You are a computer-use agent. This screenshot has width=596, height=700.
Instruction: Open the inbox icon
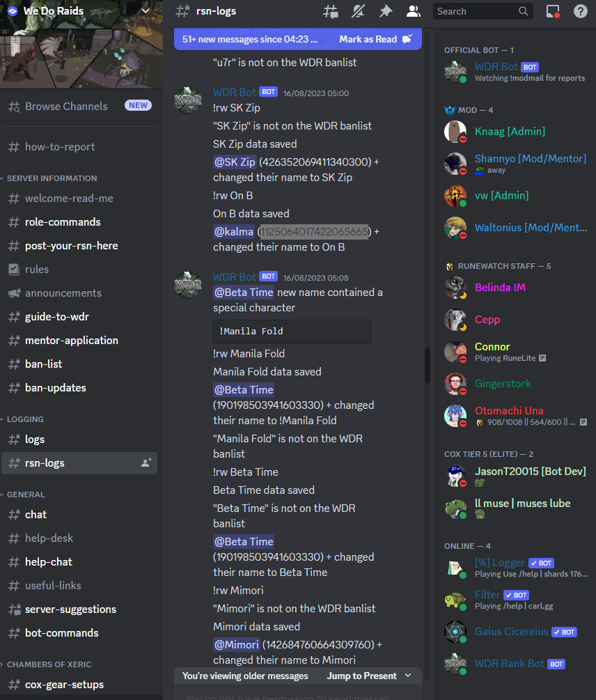(x=553, y=11)
